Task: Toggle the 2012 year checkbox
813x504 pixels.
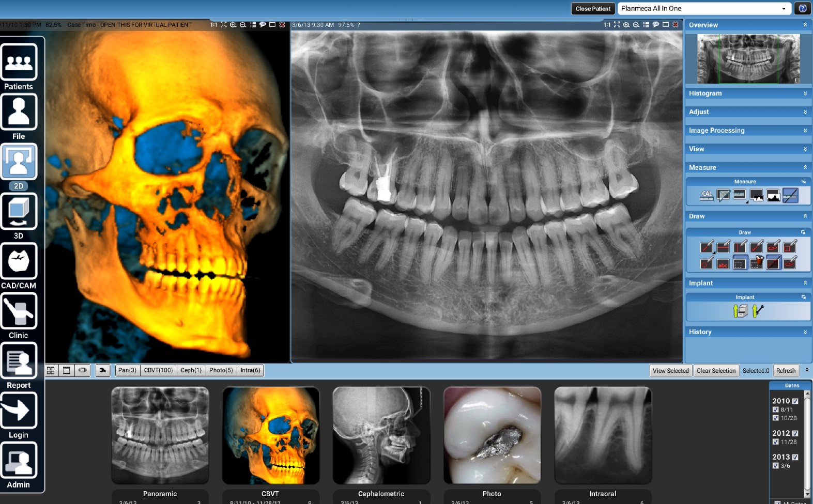Action: pyautogui.click(x=795, y=433)
